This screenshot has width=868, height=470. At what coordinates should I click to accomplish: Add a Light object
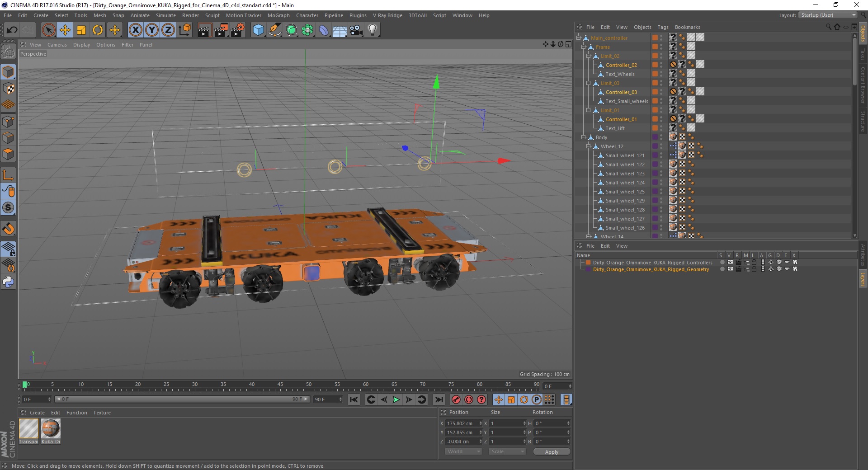coord(373,30)
